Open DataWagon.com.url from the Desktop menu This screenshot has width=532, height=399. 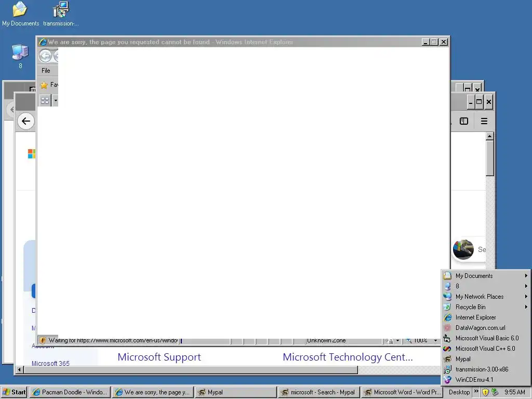485,328
